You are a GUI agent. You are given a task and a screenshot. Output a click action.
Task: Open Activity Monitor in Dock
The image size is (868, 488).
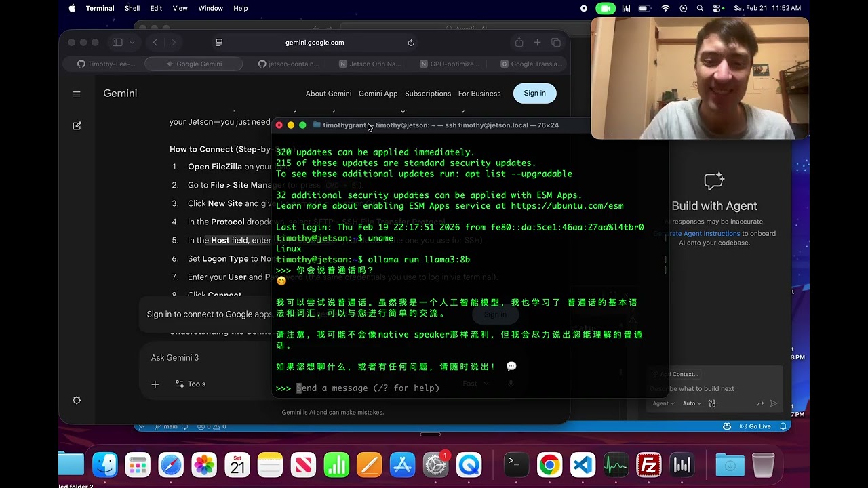click(x=616, y=465)
